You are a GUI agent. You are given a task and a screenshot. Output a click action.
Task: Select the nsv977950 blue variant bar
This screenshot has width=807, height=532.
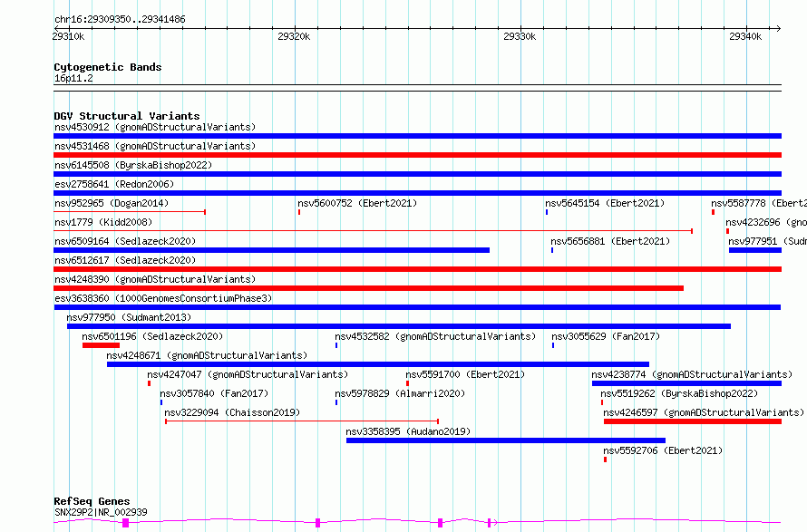[399, 326]
